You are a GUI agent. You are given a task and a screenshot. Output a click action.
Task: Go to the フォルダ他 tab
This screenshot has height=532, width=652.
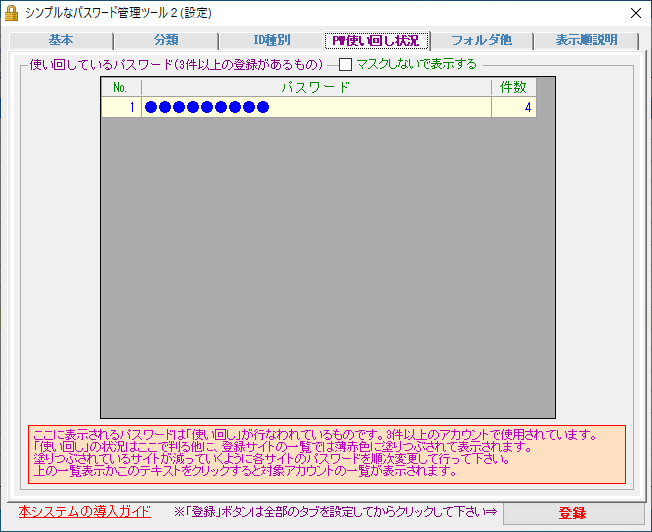click(x=482, y=40)
